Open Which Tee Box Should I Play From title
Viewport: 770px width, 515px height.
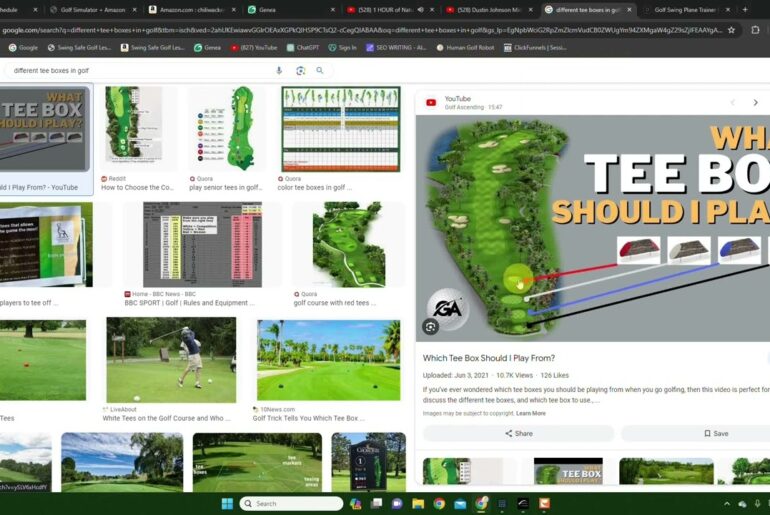pos(489,358)
